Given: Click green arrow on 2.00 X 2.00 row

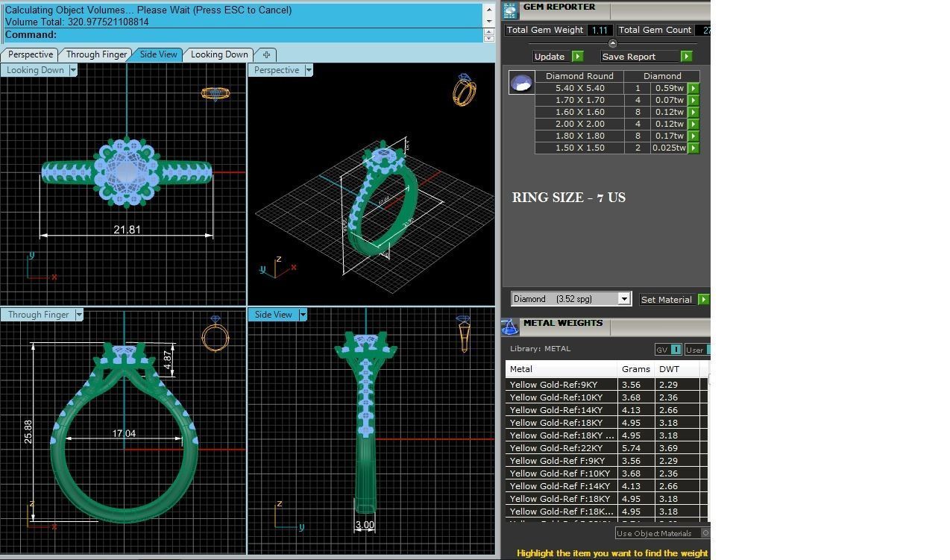Looking at the screenshot, I should tap(693, 124).
